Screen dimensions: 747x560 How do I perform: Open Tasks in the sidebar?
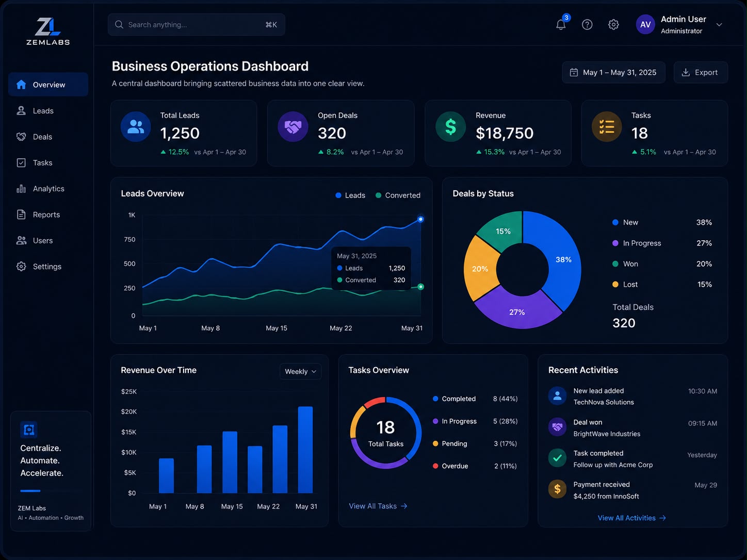(48, 162)
